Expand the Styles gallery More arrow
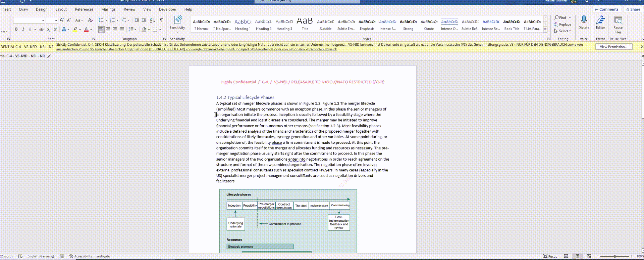Viewport: 644px width, 260px height. coord(545,30)
